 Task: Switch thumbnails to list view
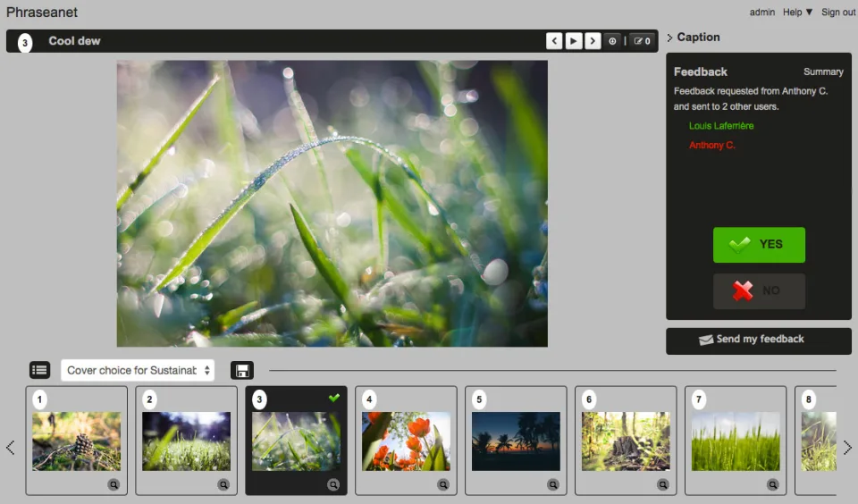tap(39, 371)
